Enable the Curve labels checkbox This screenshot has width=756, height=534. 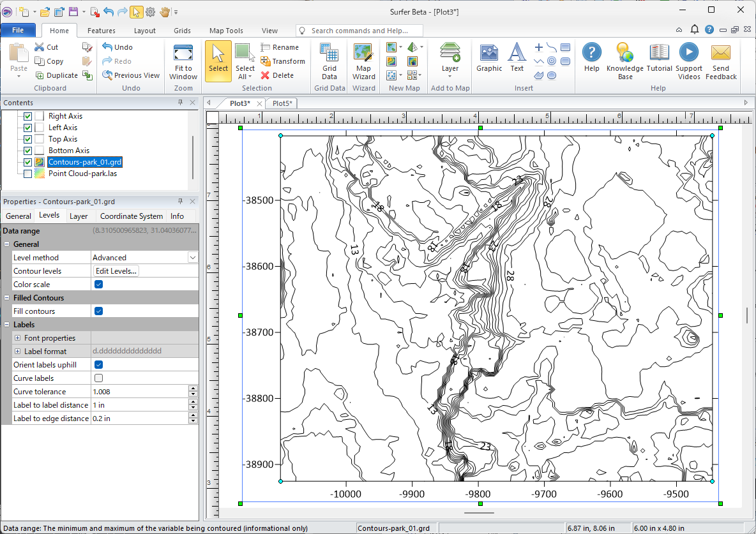[x=99, y=378]
